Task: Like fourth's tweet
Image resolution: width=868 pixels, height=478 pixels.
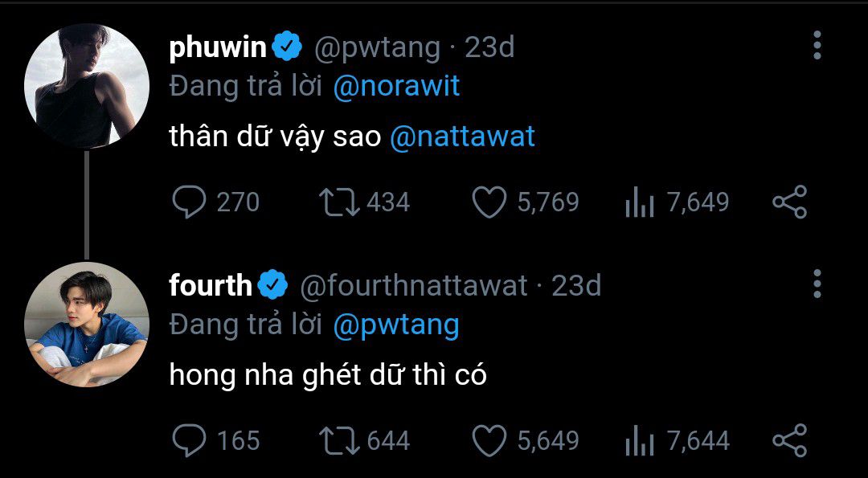Action: pos(489,440)
